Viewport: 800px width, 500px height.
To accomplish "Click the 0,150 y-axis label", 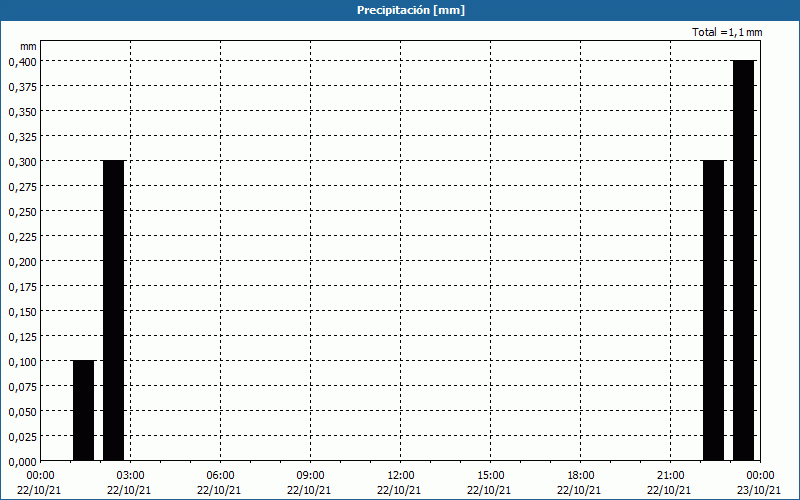I will [22, 312].
